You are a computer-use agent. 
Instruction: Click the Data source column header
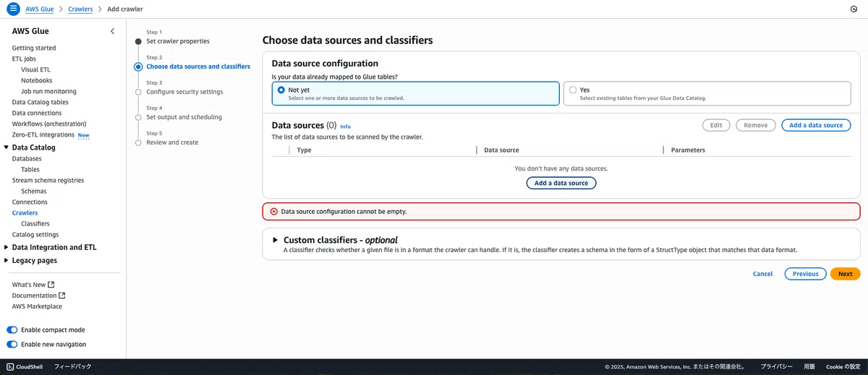click(501, 150)
